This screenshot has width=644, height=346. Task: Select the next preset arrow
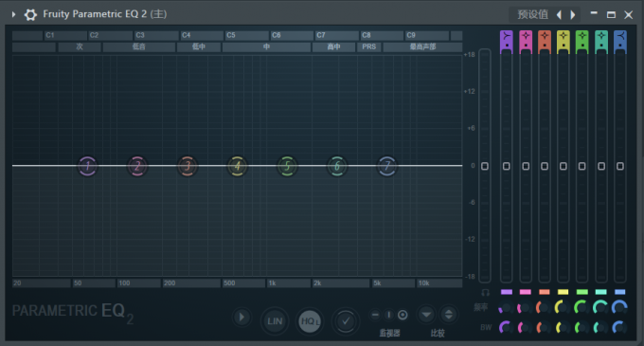click(573, 15)
